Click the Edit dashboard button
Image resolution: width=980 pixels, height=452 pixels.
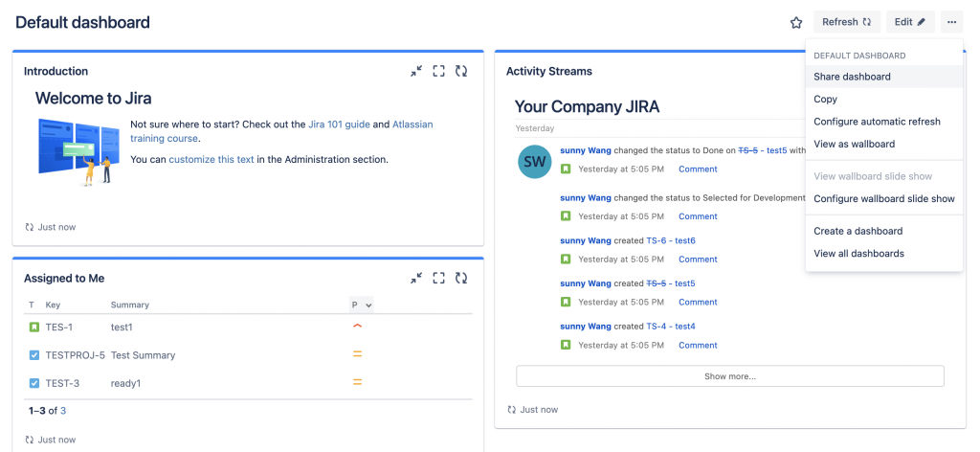(910, 22)
